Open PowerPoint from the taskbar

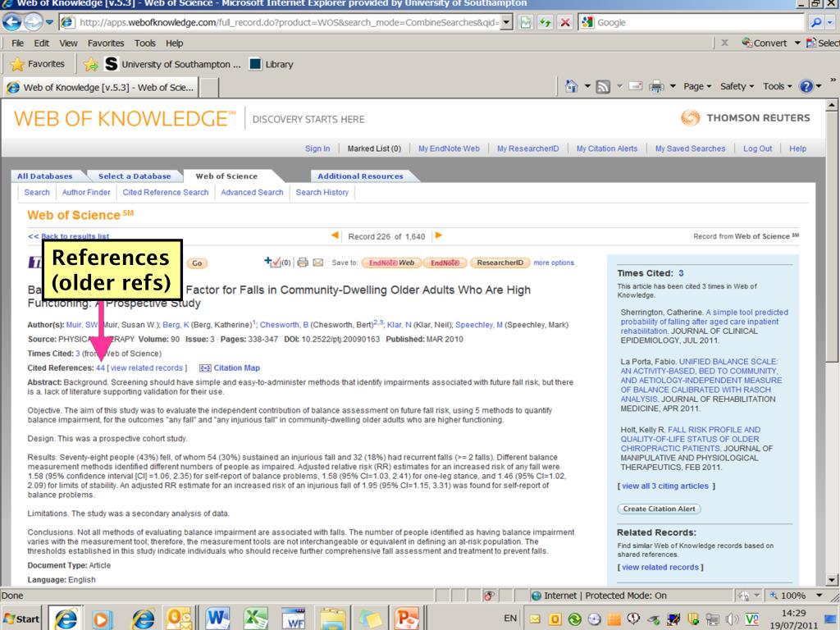pos(407,619)
